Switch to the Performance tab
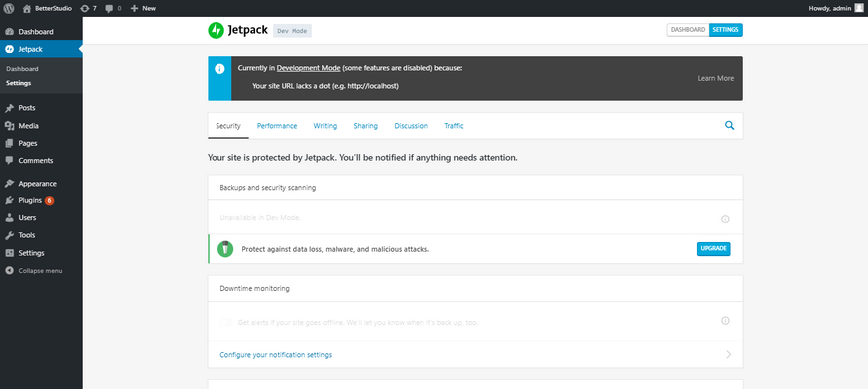 point(277,126)
